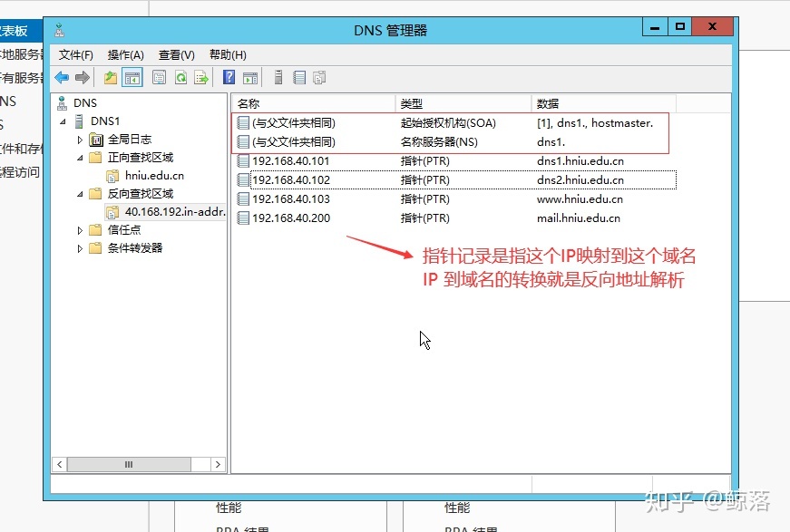Toggle the show/hide console tree button
790x532 pixels.
point(132,78)
